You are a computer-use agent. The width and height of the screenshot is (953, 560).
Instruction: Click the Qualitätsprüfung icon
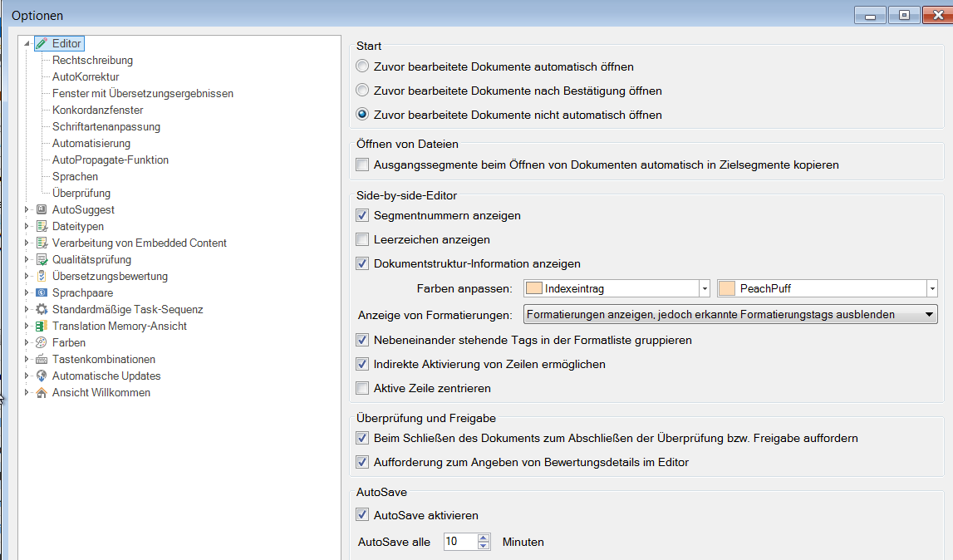tap(42, 259)
